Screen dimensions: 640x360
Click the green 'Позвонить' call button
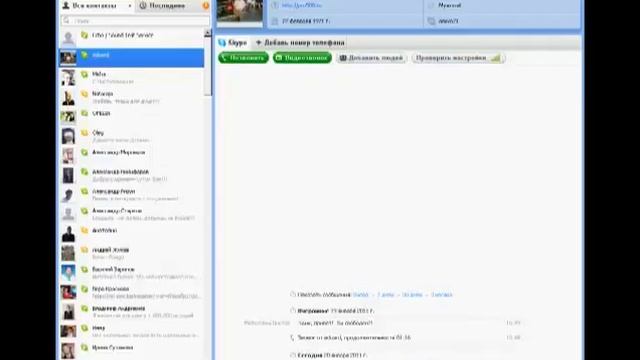pyautogui.click(x=243, y=58)
